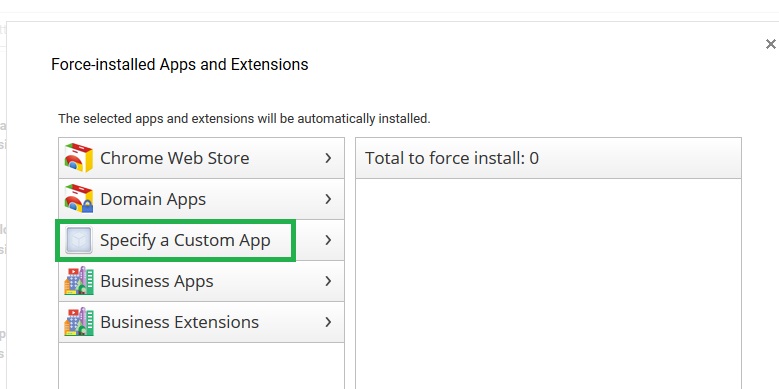Open the Domain Apps category
The height and width of the screenshot is (389, 779).
click(x=201, y=199)
